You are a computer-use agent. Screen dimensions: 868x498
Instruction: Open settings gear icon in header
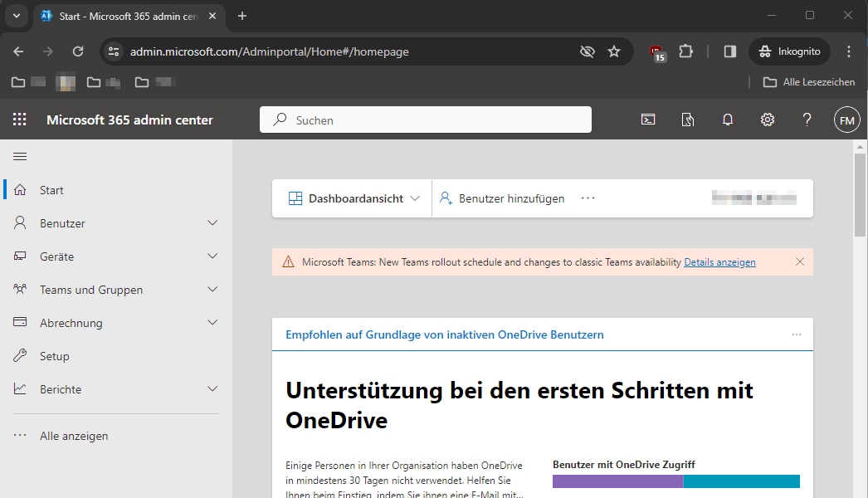[768, 120]
